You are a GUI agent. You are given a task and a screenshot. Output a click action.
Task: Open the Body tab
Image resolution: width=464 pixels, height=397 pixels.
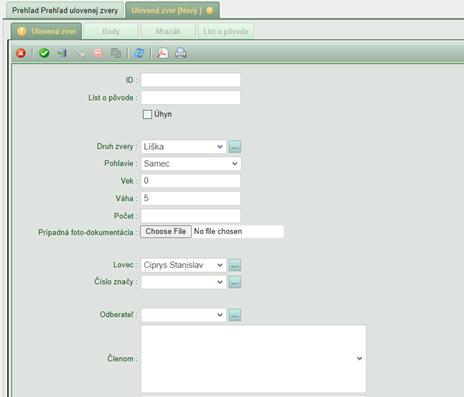[x=111, y=31]
